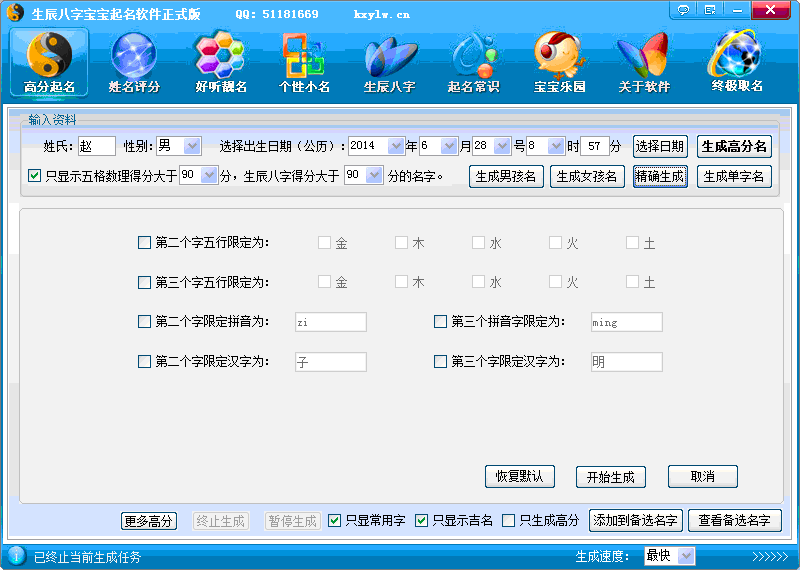Click the minutes field showing 57

pyautogui.click(x=595, y=146)
